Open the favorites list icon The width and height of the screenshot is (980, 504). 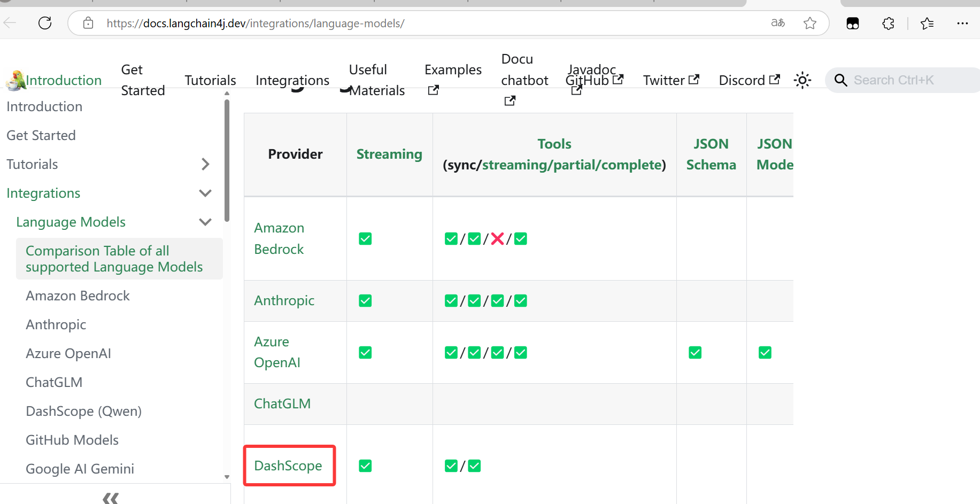tap(927, 23)
